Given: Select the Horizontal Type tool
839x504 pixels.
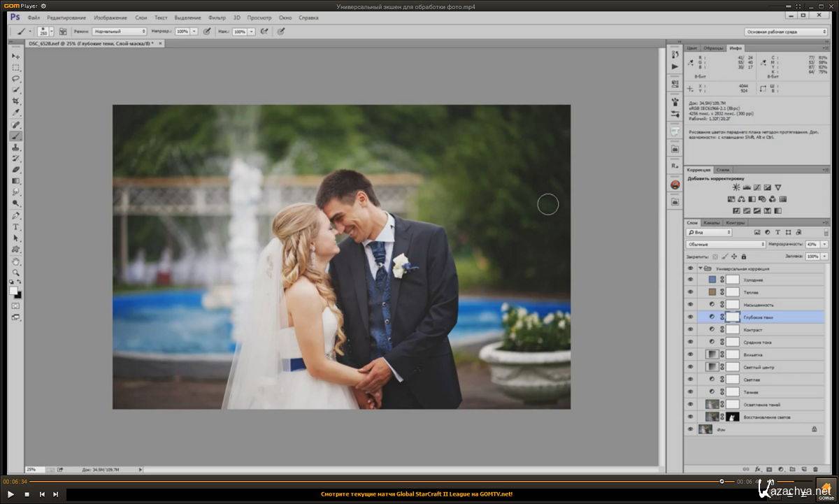Looking at the screenshot, I should [16, 227].
